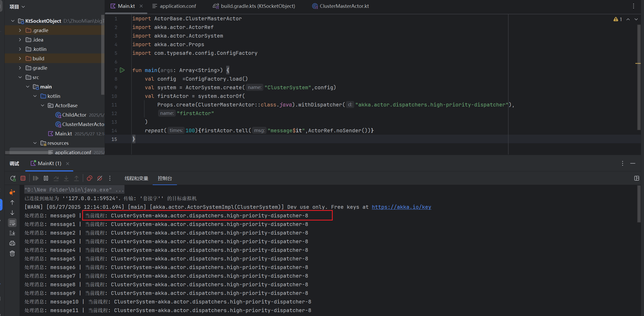This screenshot has height=316, width=644.
Task: Pause the program execution
Action: click(x=46, y=178)
